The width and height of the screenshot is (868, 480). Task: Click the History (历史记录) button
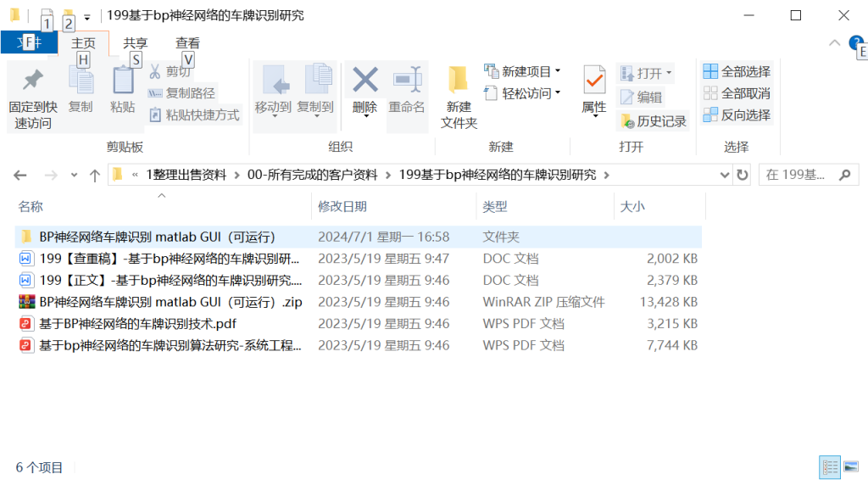pos(654,120)
